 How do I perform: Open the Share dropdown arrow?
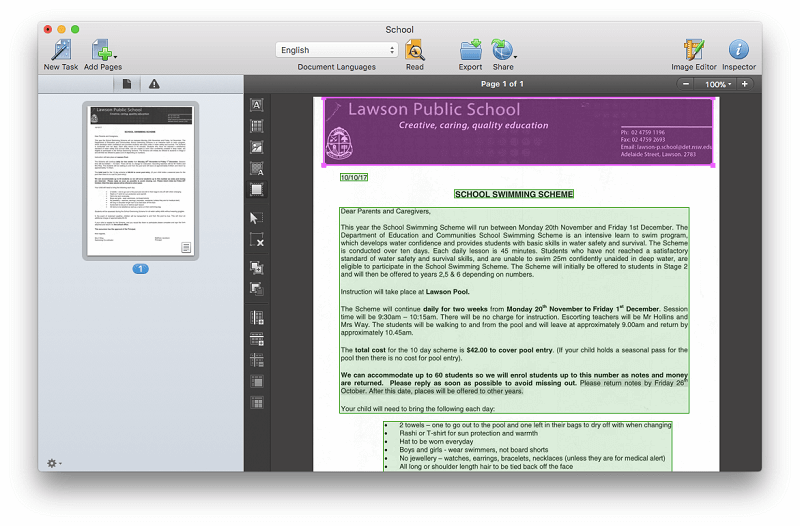pyautogui.click(x=516, y=57)
